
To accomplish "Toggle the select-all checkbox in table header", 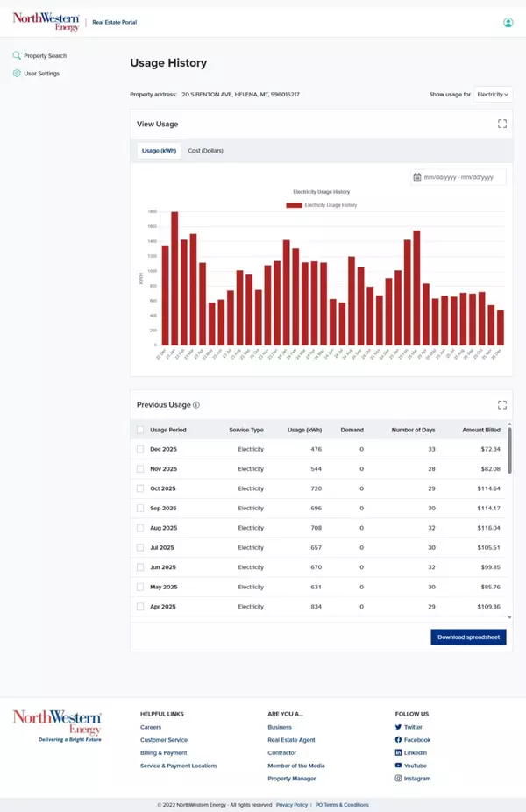I will [x=140, y=430].
